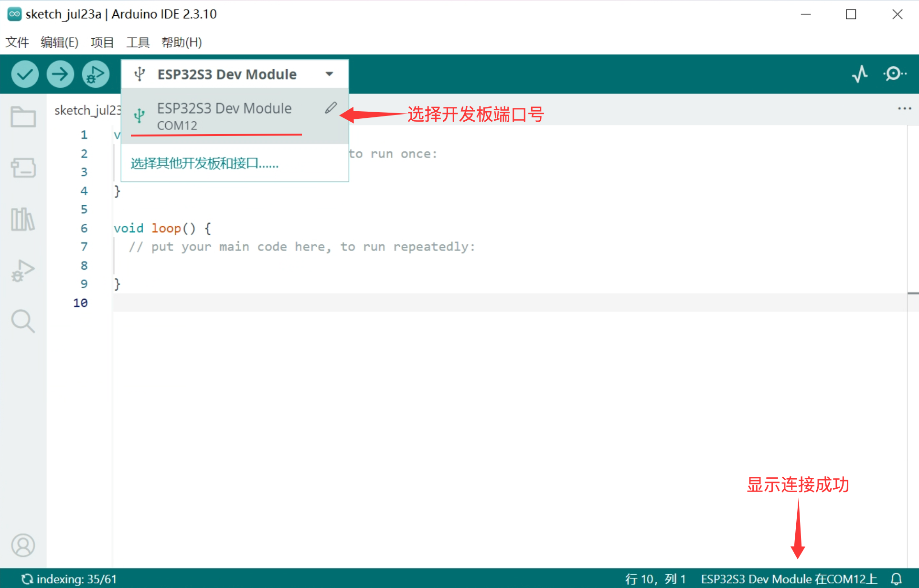Upload the sketch with arrow button
This screenshot has width=919, height=588.
(60, 74)
